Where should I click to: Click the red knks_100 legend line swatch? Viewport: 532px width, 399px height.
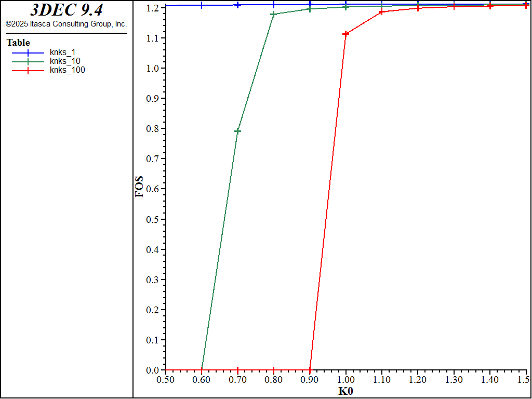[x=28, y=70]
